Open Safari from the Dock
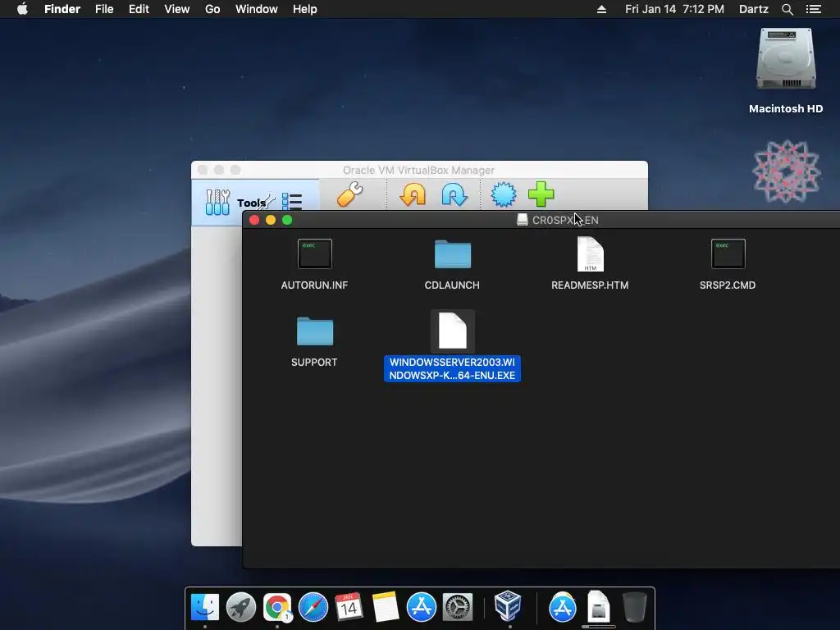 313,607
